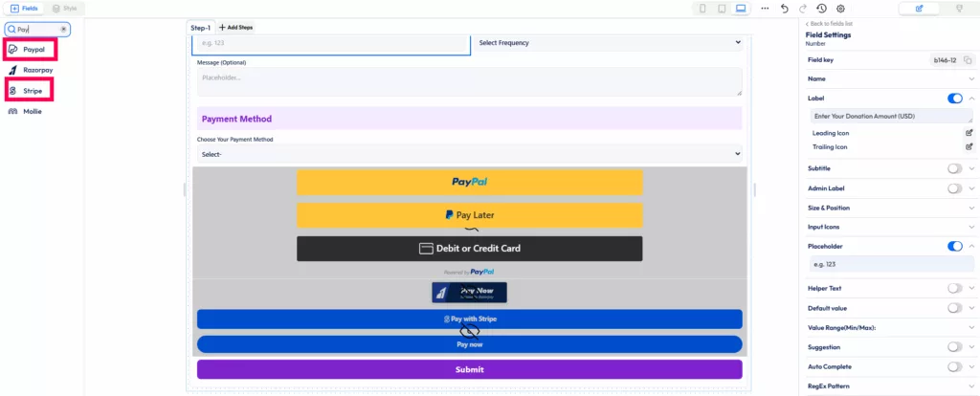The image size is (980, 396).
Task: Enable the Subtitle toggle
Action: click(954, 168)
